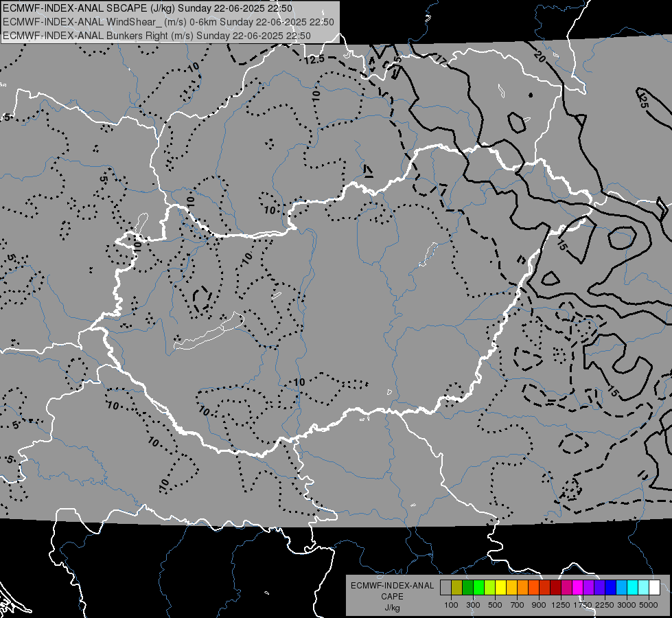The image size is (672, 618).
Task: Click the legend value 900
Action: [539, 605]
